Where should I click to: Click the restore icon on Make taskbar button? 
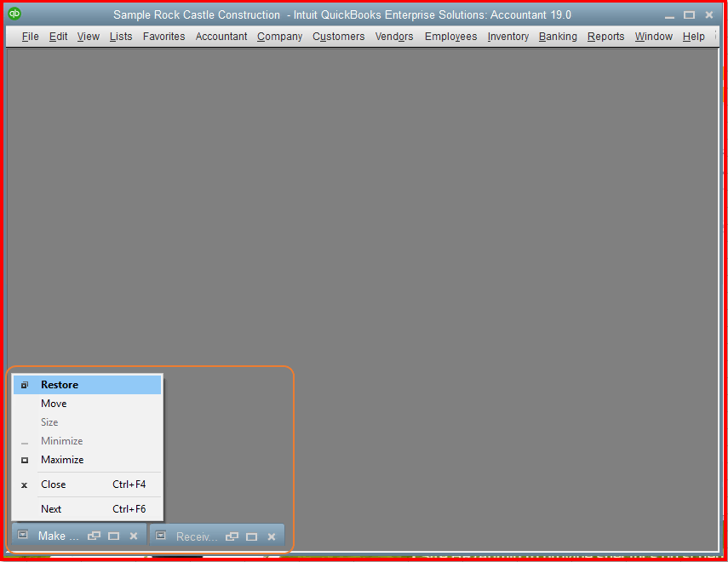(x=94, y=536)
